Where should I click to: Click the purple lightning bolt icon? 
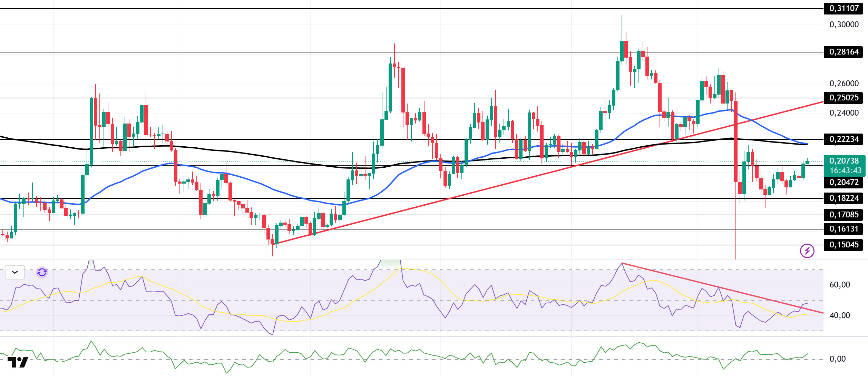807,251
